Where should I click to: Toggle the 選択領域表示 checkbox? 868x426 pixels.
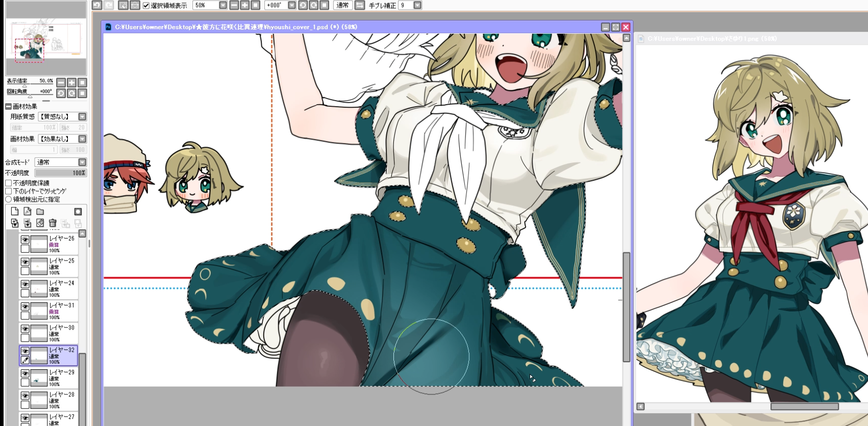[x=146, y=6]
